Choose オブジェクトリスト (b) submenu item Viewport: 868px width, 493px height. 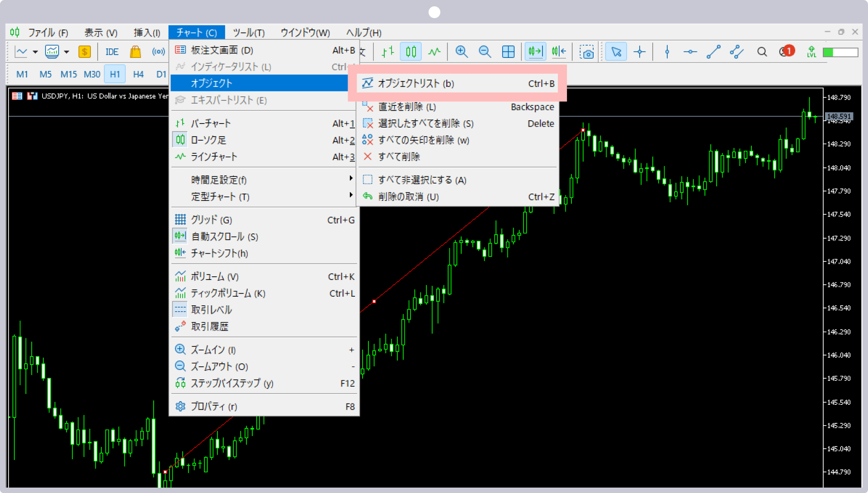[x=457, y=84]
